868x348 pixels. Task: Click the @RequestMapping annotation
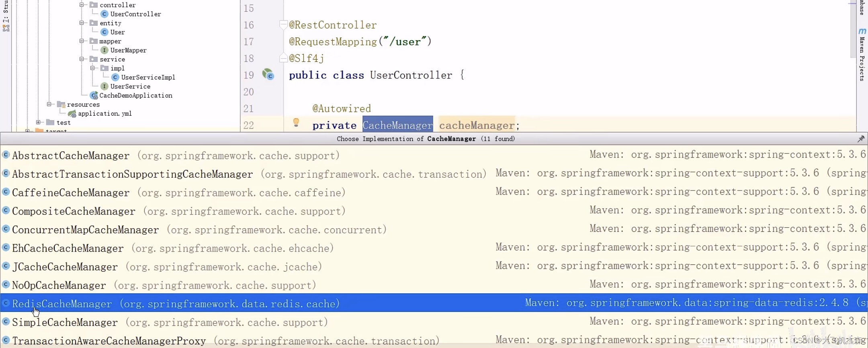[x=333, y=42]
